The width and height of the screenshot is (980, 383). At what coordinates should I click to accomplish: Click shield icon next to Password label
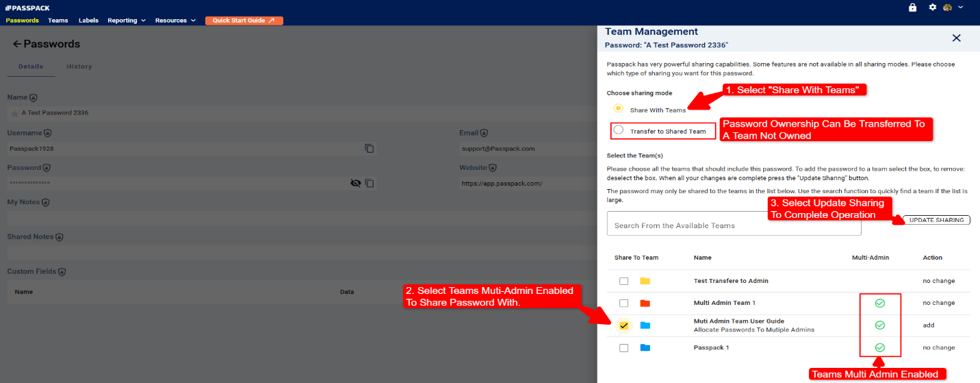pyautogui.click(x=47, y=168)
